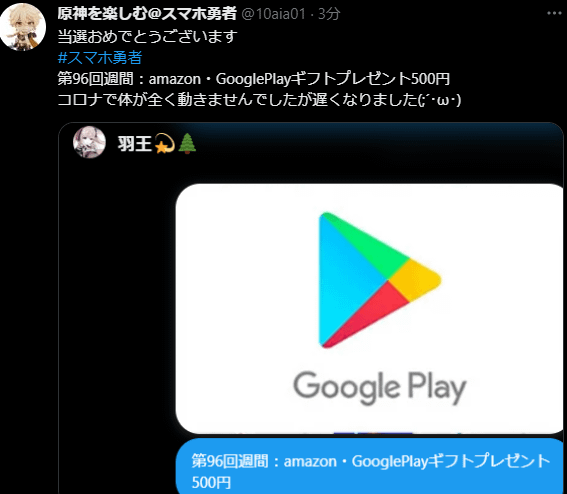Viewport: 567px width, 494px height.
Task: Click the tweet line mentioning コロナで体が全く動きません
Action: click(x=259, y=99)
